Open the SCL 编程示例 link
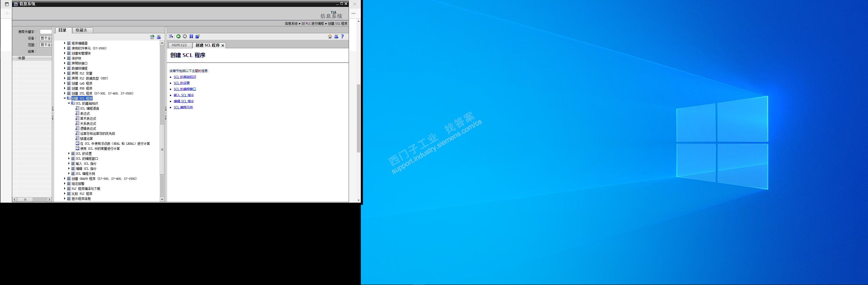Screen dimensions: 868x285 click(x=183, y=107)
